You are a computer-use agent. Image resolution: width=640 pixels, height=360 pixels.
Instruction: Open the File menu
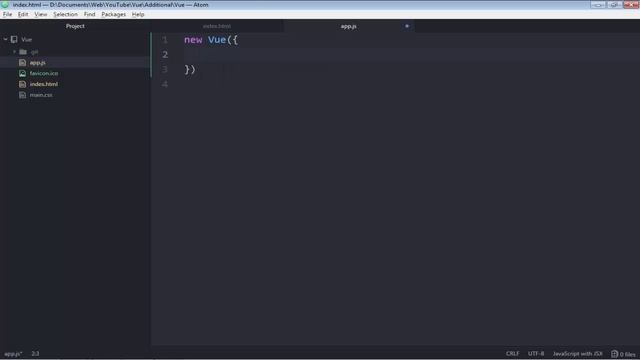pos(7,14)
